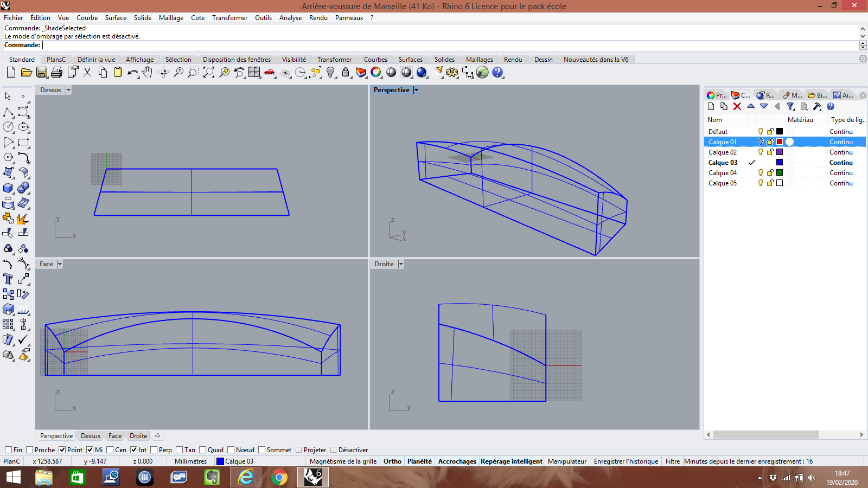Viewport: 868px width, 488px height.
Task: Open the Droite viewport dropdown arrow
Action: click(401, 265)
